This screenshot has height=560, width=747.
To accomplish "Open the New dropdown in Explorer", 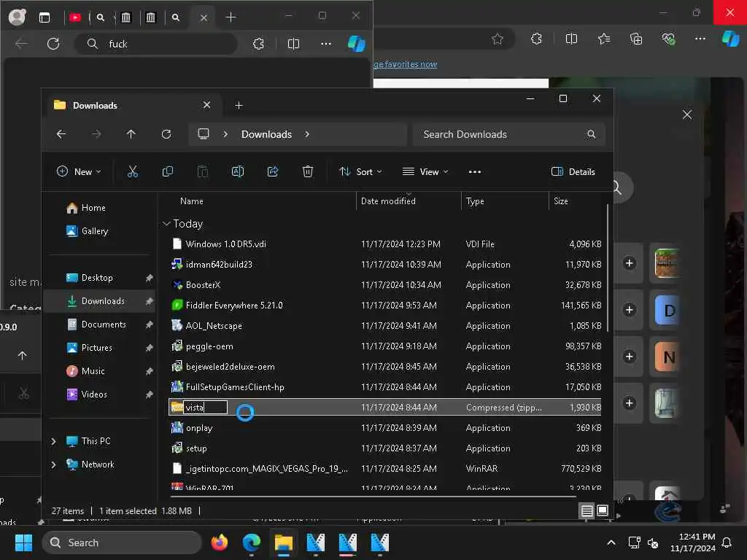I will click(79, 171).
